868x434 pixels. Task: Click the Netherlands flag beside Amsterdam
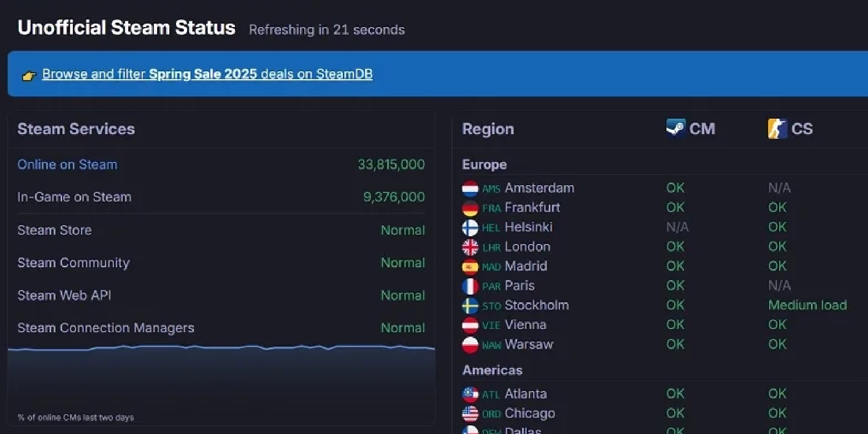[x=470, y=189]
